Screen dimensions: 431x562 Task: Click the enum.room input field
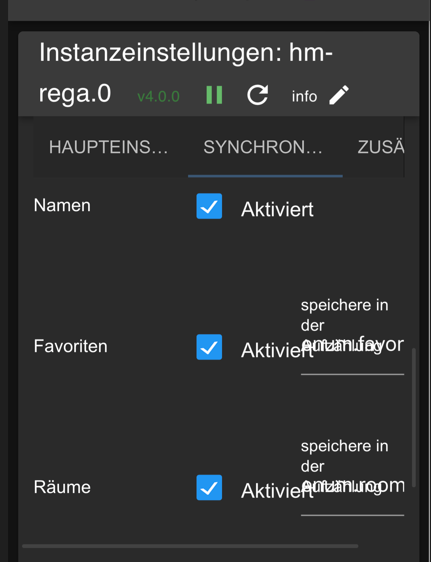point(353,486)
